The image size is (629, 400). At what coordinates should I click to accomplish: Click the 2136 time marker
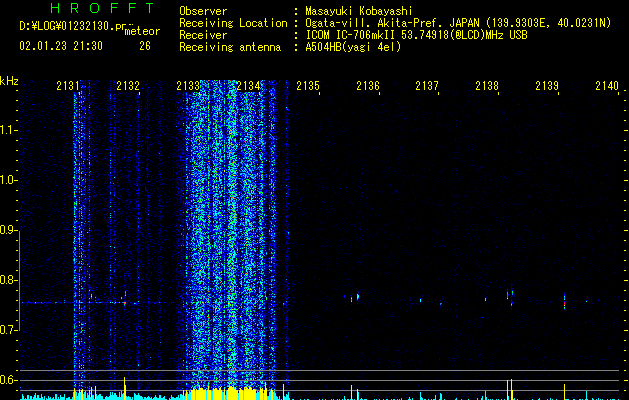click(x=368, y=86)
